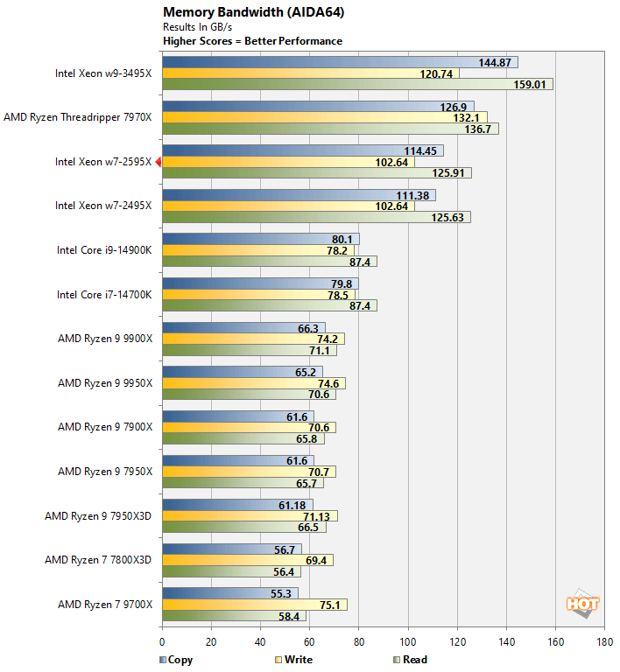The width and height of the screenshot is (620, 672).
Task: Click the 65.2 Copy value for 9950X
Action: coord(306,373)
